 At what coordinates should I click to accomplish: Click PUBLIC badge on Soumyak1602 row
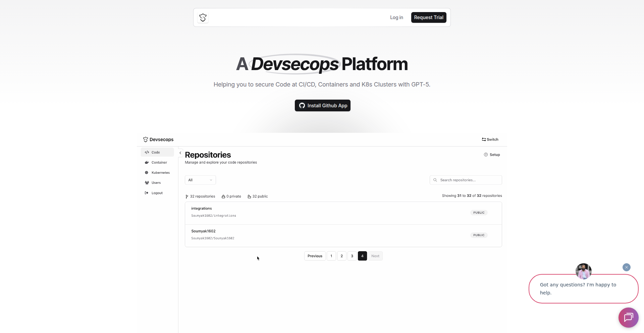pyautogui.click(x=479, y=235)
